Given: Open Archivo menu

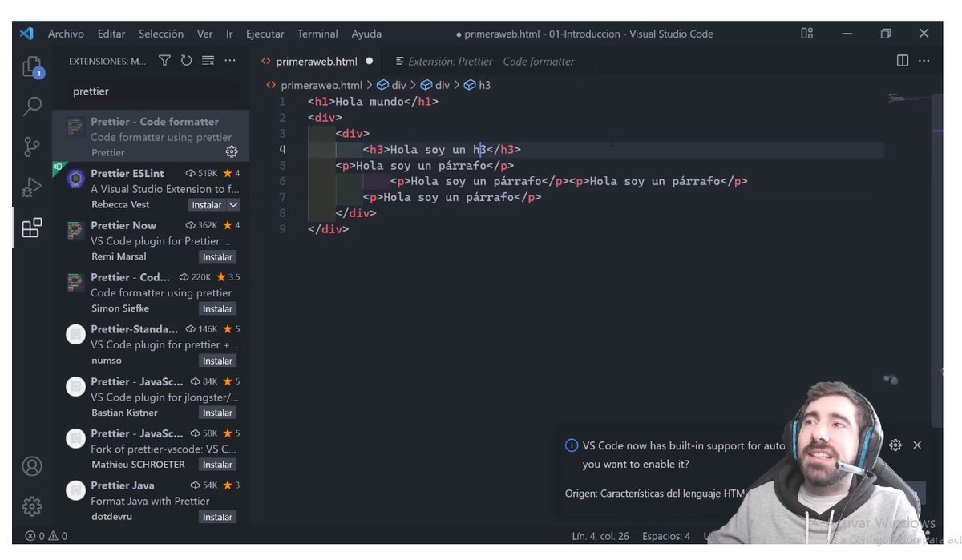Looking at the screenshot, I should point(66,34).
